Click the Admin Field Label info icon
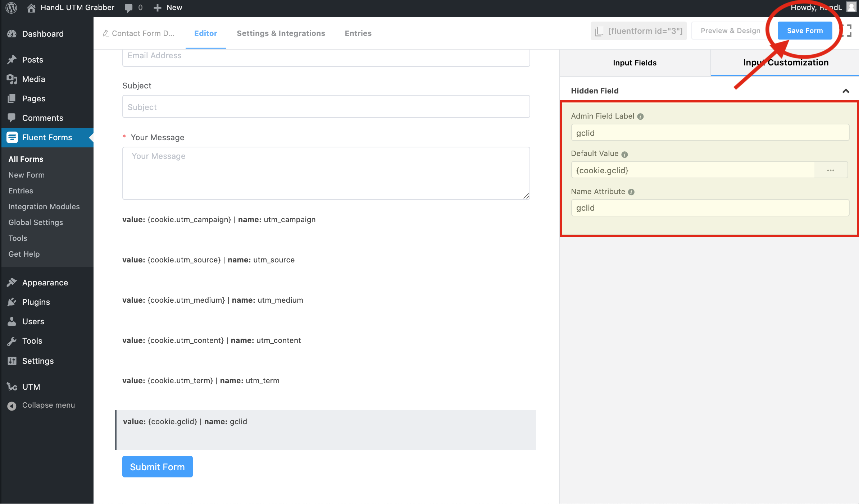This screenshot has height=504, width=859. point(640,116)
